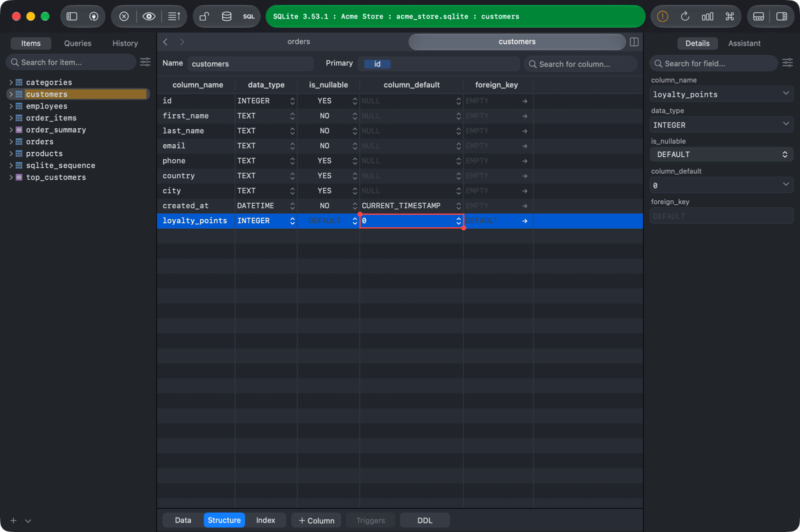Add a new column with + Column
The height and width of the screenshot is (532, 800).
[x=316, y=520]
